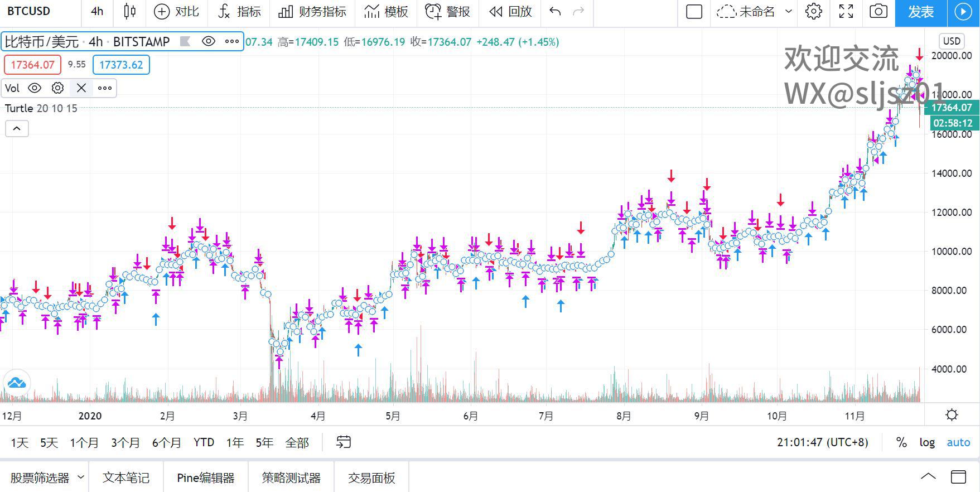This screenshot has height=492, width=980.
Task: Switch to the Pine编辑器 tab
Action: point(205,477)
